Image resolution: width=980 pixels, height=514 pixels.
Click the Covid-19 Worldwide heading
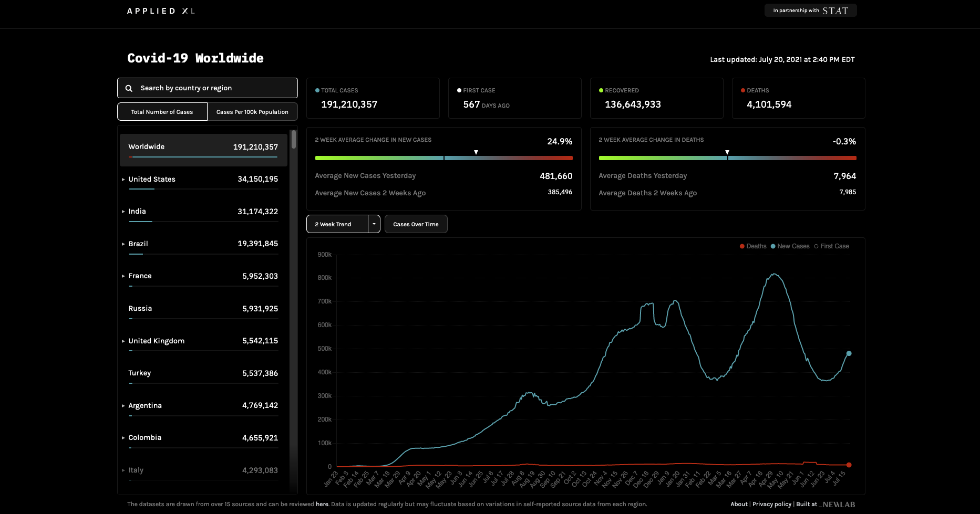[195, 58]
